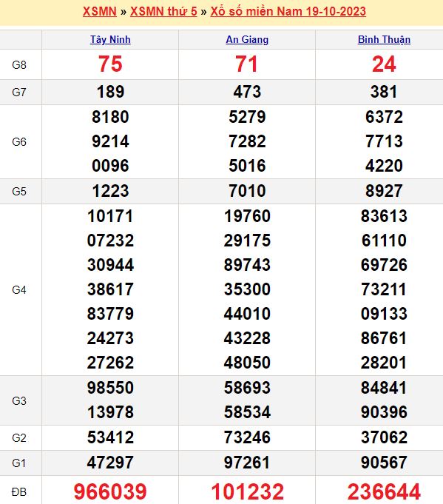Image resolution: width=443 pixels, height=504 pixels.
Task: Open Xổ số miền Nam 19-10-2023 link
Action: click(288, 12)
